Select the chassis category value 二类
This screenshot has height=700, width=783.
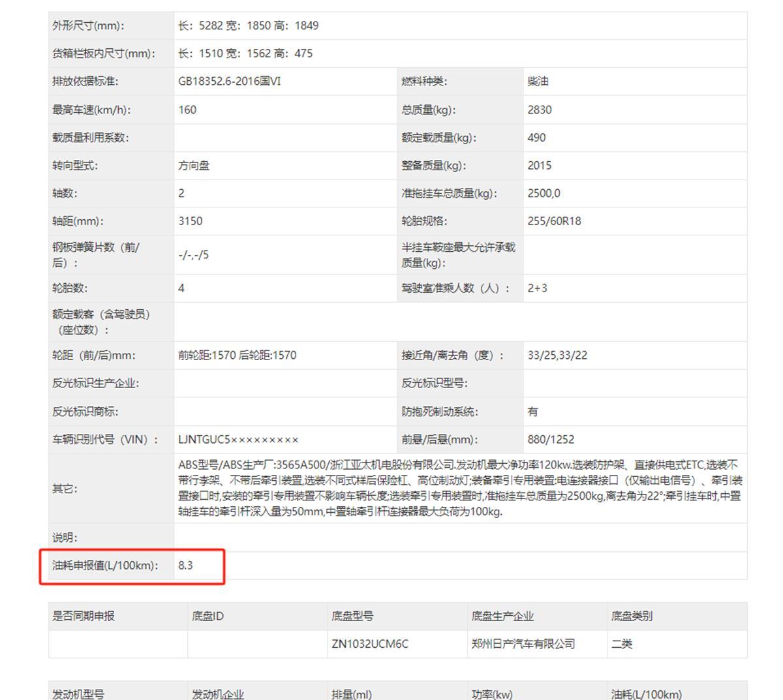[x=622, y=644]
